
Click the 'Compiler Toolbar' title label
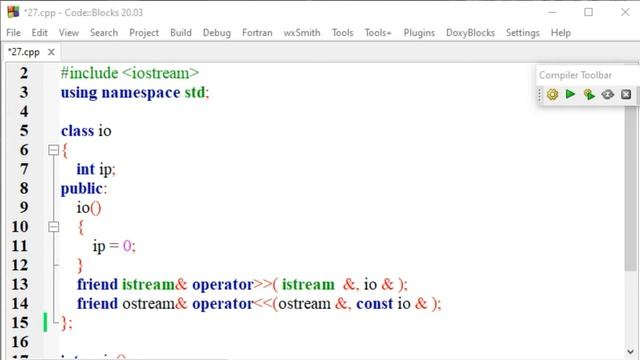(x=575, y=75)
